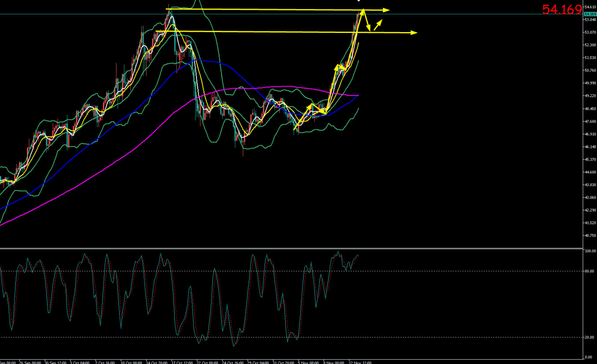Click the 17 Oct 12:00 time label
The width and height of the screenshot is (597, 364).
pos(181,362)
